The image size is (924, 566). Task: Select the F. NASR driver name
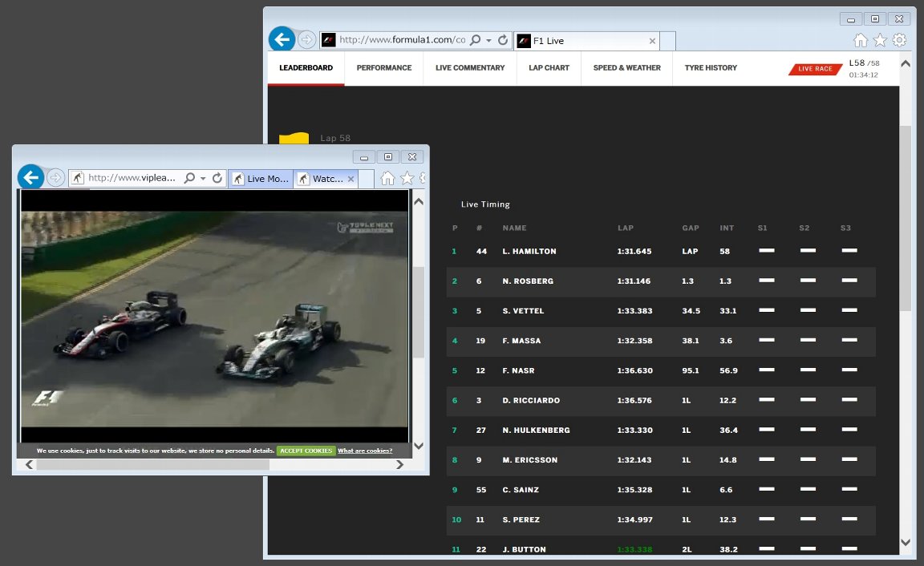519,371
